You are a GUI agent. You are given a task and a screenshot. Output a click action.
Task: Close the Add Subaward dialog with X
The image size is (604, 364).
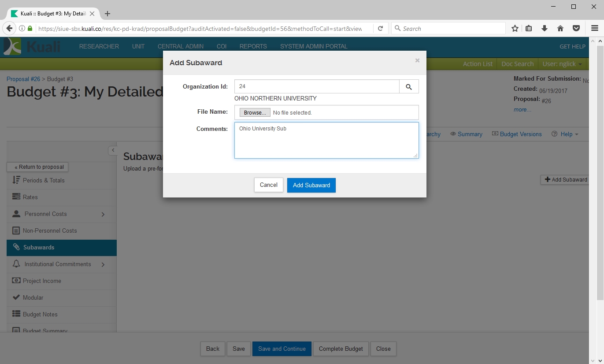click(x=417, y=61)
